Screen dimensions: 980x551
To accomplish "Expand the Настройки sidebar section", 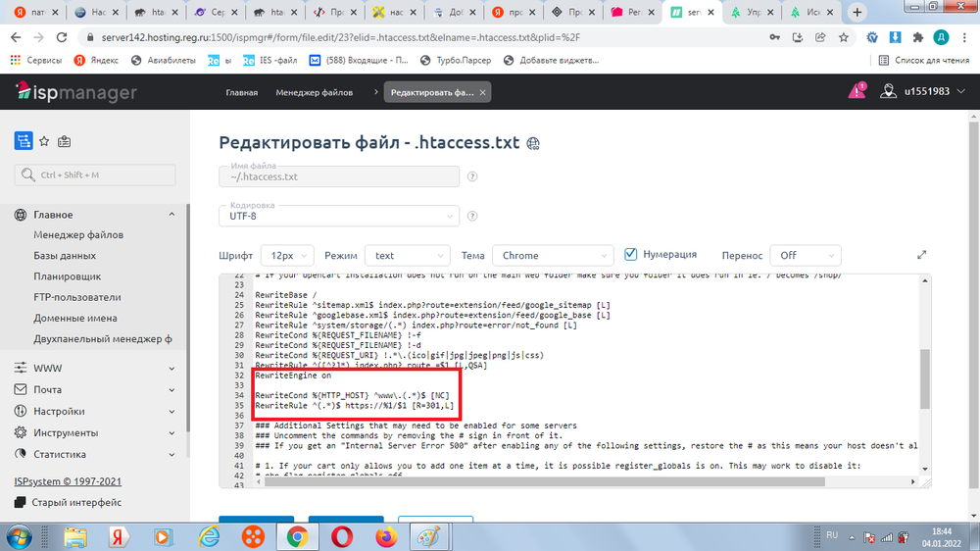I will coord(171,412).
